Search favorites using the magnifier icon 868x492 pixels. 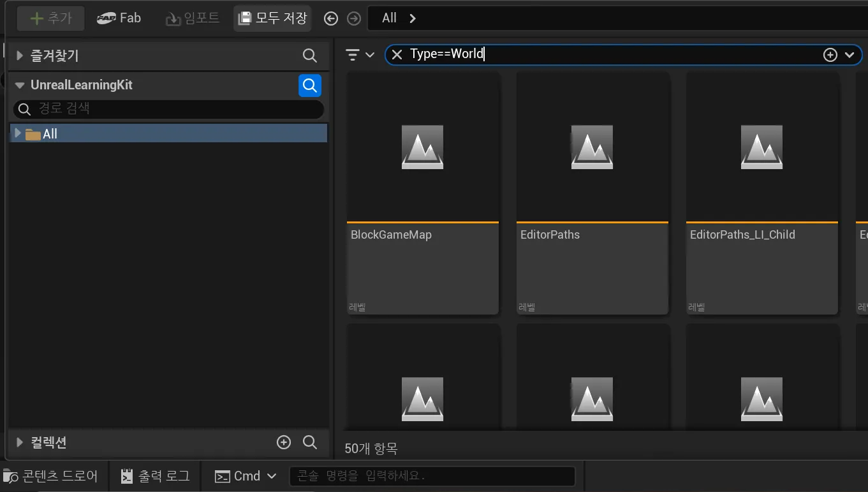click(310, 56)
